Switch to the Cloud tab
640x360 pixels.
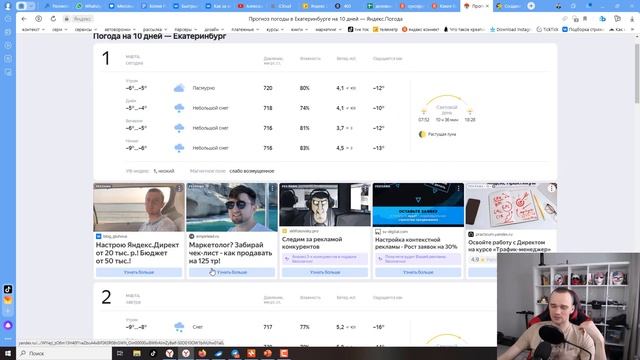pos(282,6)
